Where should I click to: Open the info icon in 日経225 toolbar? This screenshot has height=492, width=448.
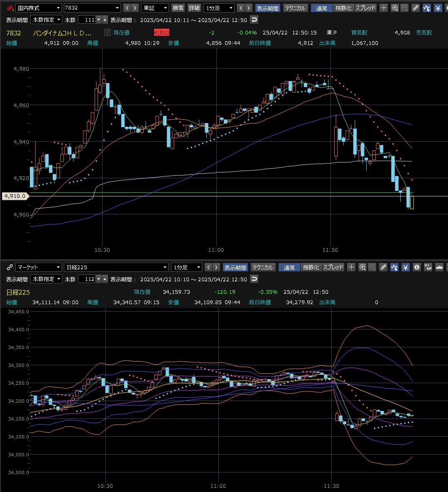pyautogui.click(x=416, y=267)
